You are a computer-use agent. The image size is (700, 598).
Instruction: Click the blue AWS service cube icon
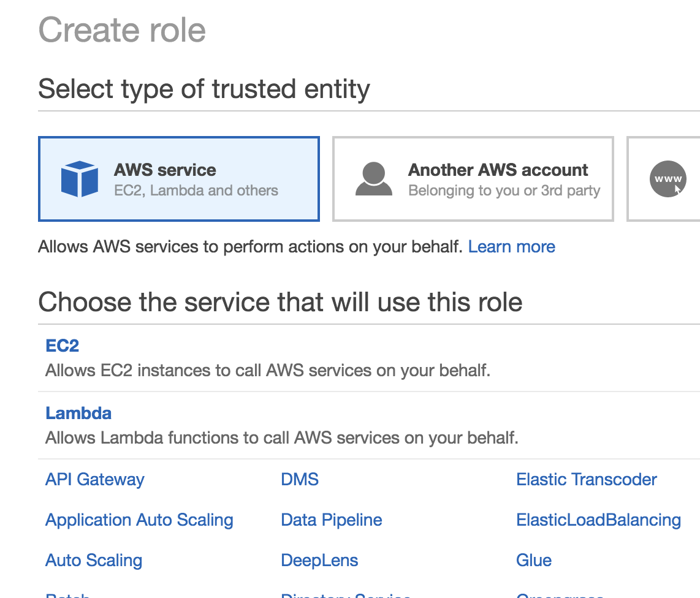79,179
